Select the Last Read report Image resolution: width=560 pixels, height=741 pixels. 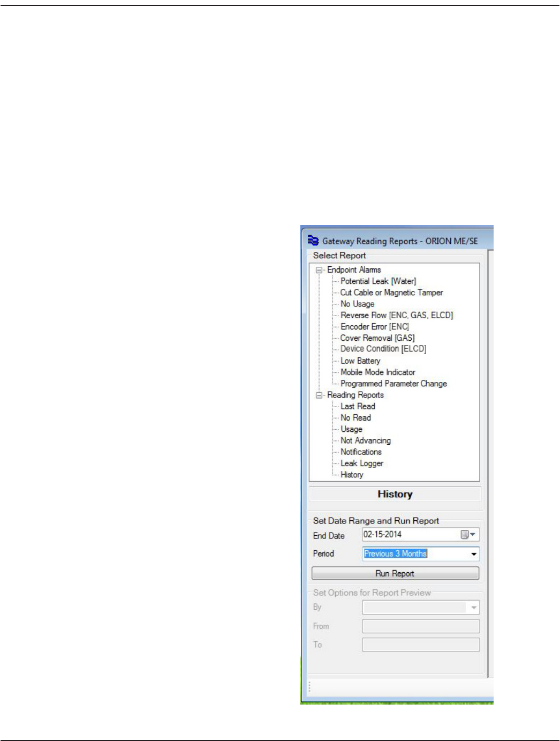(358, 407)
